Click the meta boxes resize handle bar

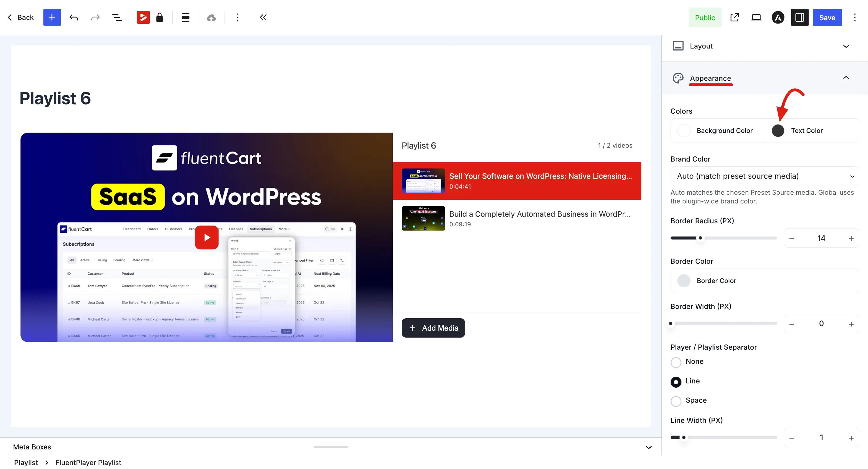pyautogui.click(x=331, y=447)
